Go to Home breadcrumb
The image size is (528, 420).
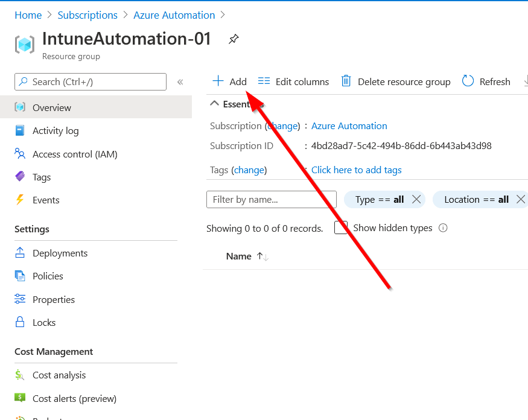[28, 15]
